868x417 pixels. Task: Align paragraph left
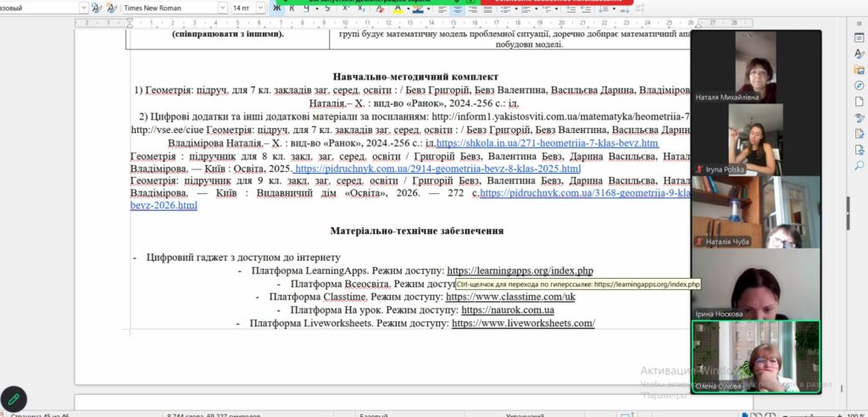pyautogui.click(x=442, y=8)
